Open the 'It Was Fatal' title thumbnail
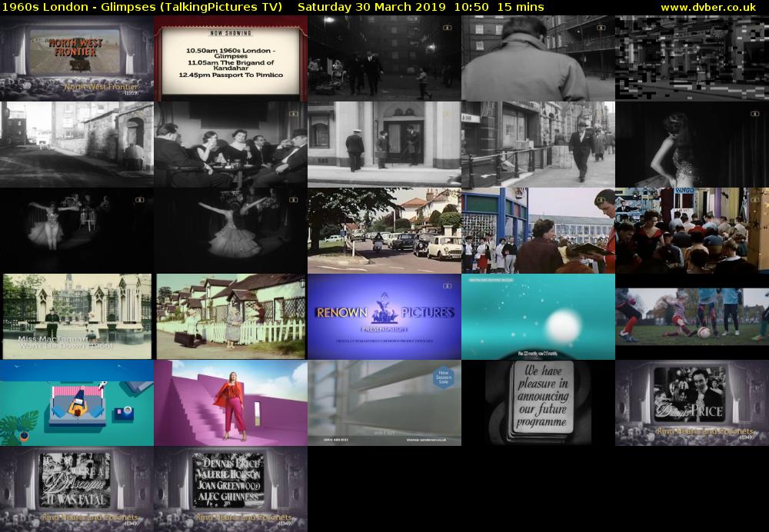 [76, 489]
